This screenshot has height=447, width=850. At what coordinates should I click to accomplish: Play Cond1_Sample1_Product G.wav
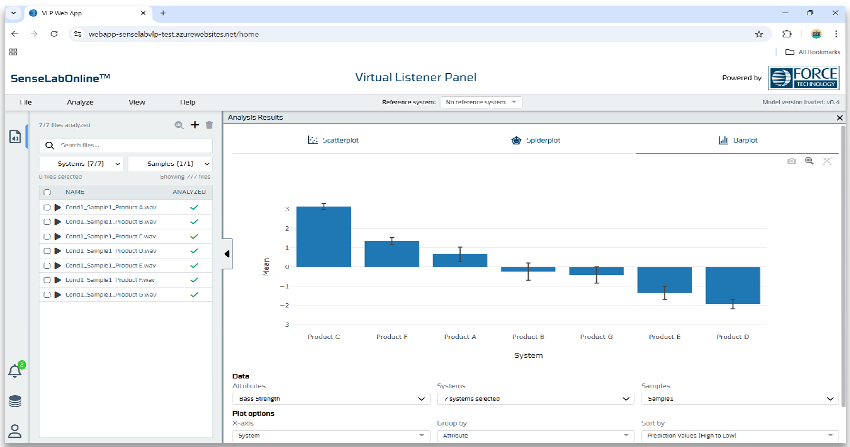point(58,295)
